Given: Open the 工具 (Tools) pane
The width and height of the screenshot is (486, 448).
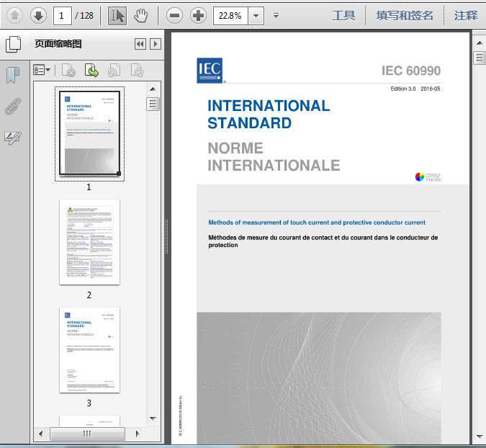Looking at the screenshot, I should pos(343,15).
